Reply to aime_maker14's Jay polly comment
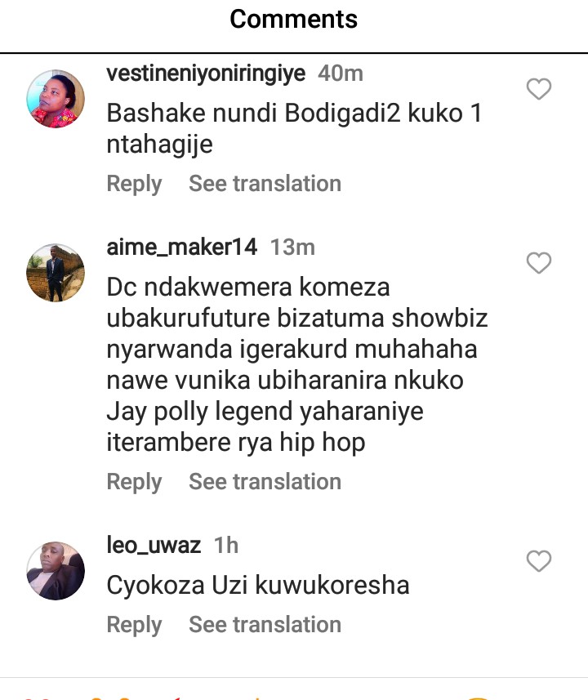Screen dimensions: 588x700 134,482
